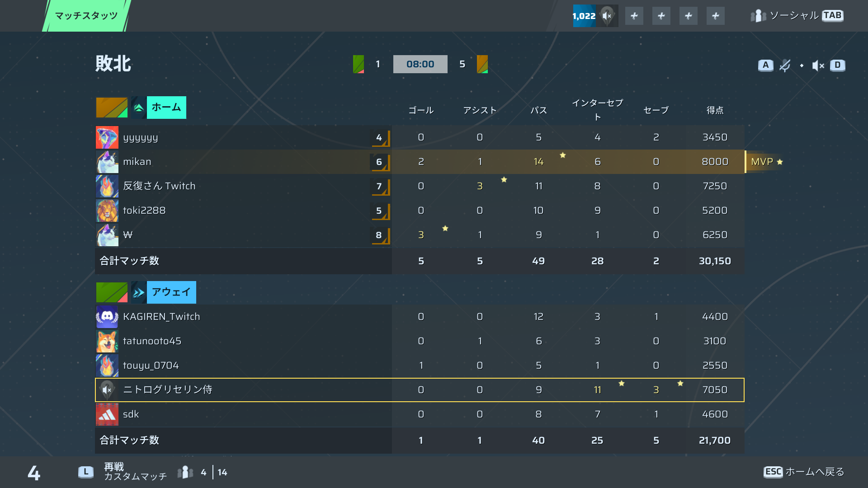Click the party members count icon

(x=185, y=472)
